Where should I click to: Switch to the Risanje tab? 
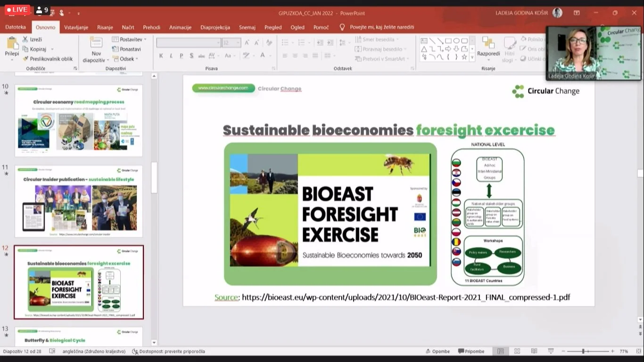[105, 27]
